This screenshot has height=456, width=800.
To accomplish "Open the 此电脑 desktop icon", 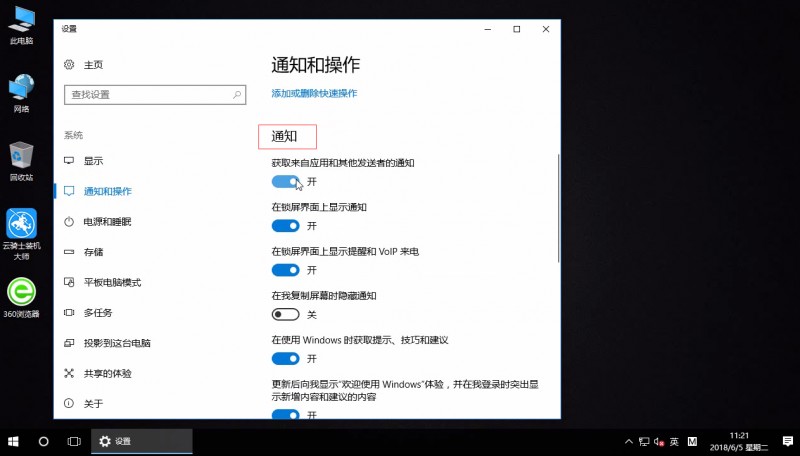I will (21, 24).
